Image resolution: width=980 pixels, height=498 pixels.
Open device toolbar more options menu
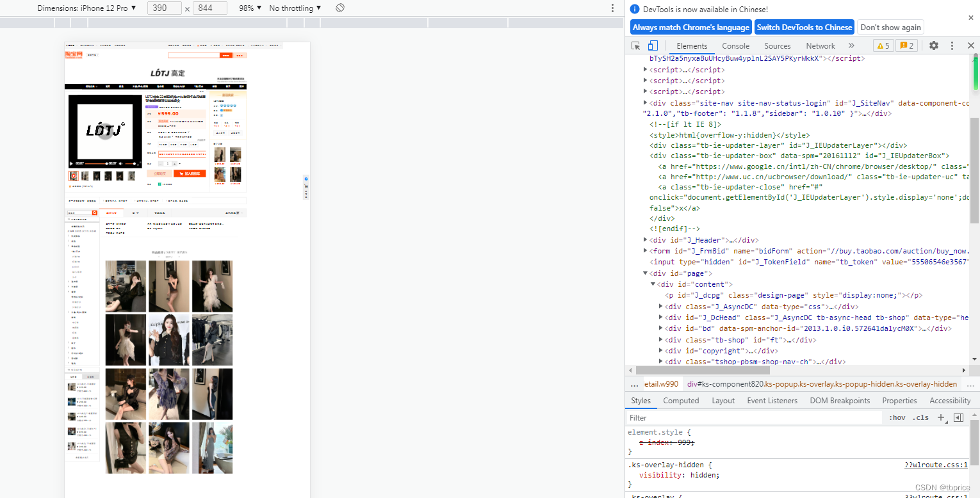(612, 8)
